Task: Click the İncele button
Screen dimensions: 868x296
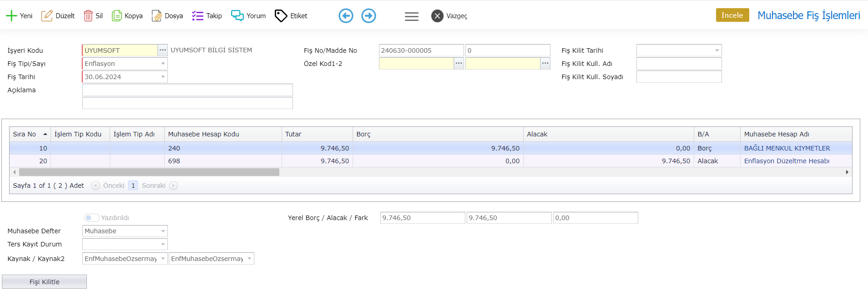Action: point(732,15)
